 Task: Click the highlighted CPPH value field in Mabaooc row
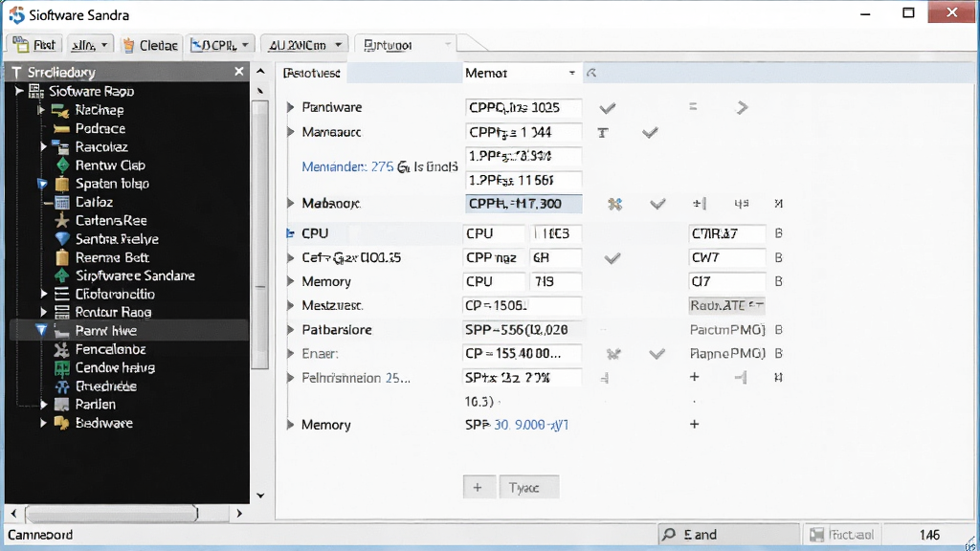pos(523,204)
